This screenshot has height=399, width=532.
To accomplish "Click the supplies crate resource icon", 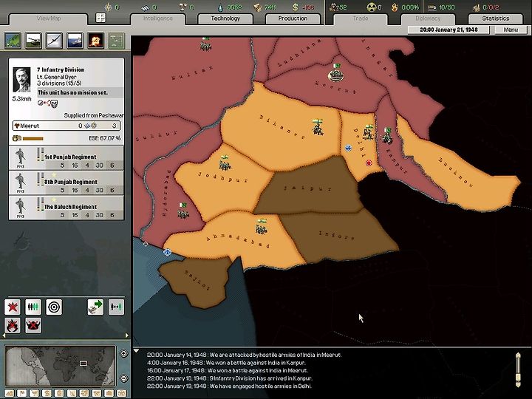I will pyautogui.click(x=258, y=7).
